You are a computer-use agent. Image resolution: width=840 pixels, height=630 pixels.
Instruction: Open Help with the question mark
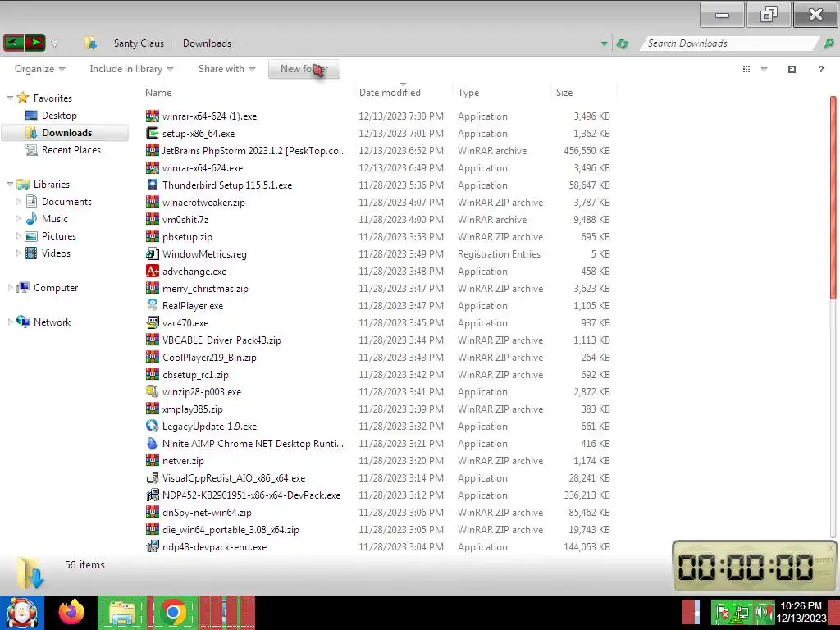click(820, 69)
